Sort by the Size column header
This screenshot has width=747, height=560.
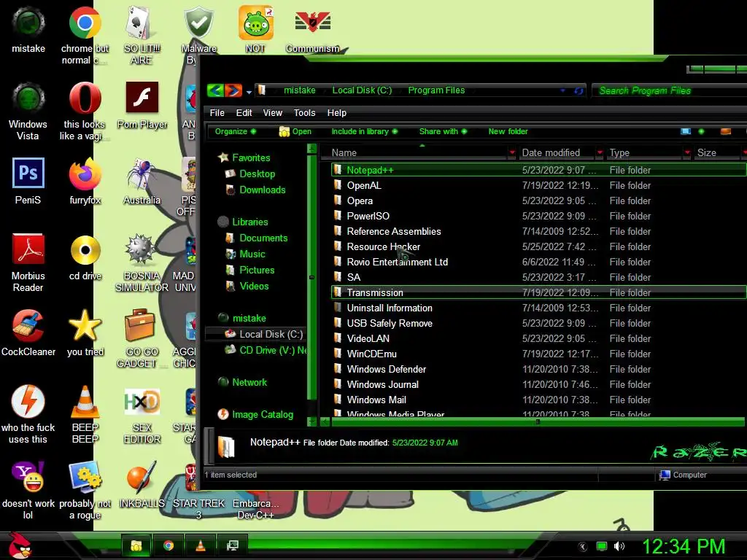click(x=707, y=153)
